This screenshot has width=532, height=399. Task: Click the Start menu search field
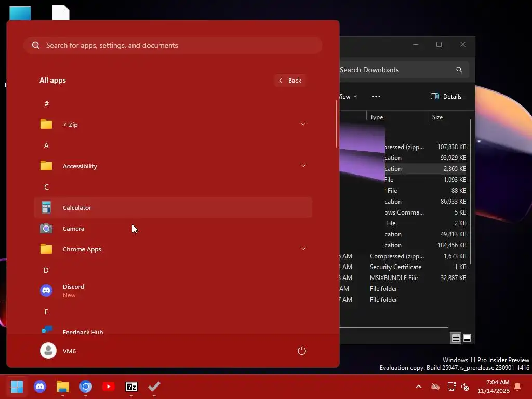point(173,45)
